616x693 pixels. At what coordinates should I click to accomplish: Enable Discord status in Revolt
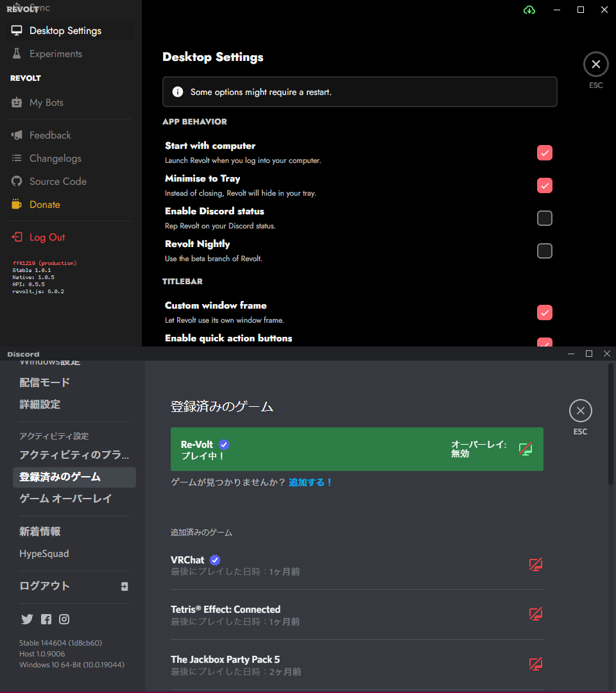coord(544,218)
